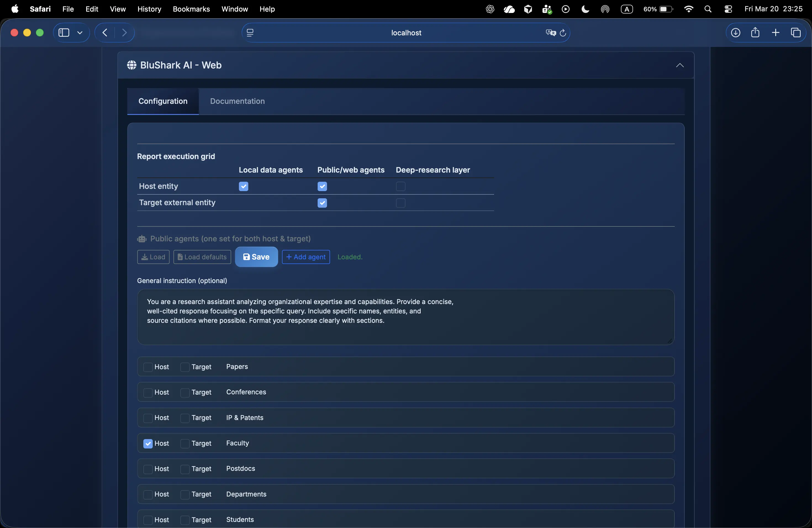The height and width of the screenshot is (528, 812).
Task: Check Target for the Conferences agent
Action: coord(185,393)
